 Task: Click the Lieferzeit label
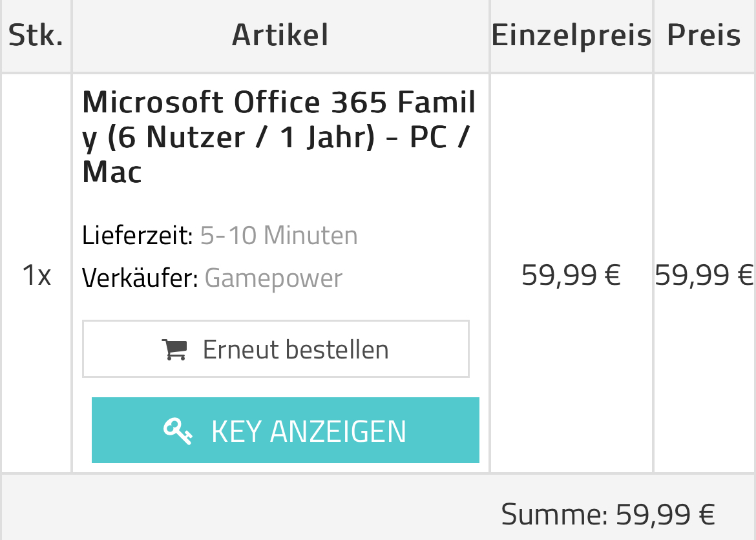coord(138,236)
